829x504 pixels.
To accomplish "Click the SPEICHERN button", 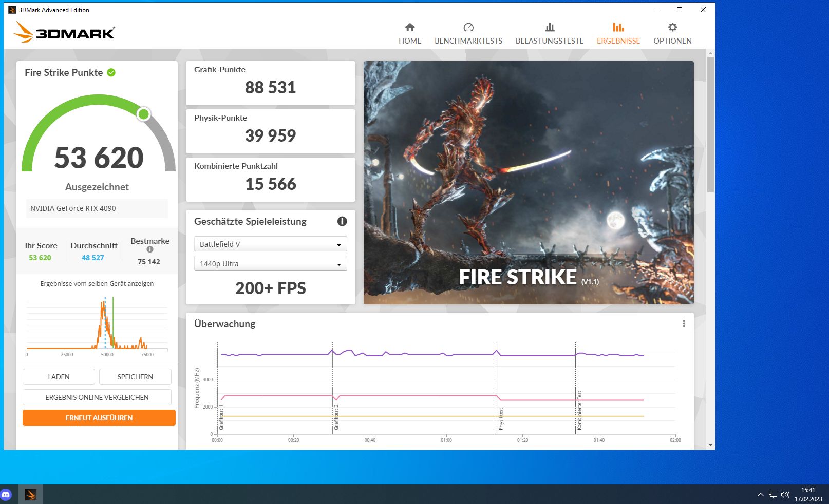I will coord(135,377).
